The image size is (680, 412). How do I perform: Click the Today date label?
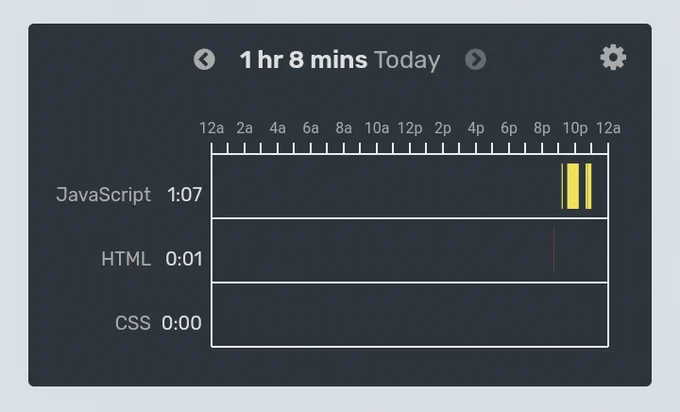(407, 60)
